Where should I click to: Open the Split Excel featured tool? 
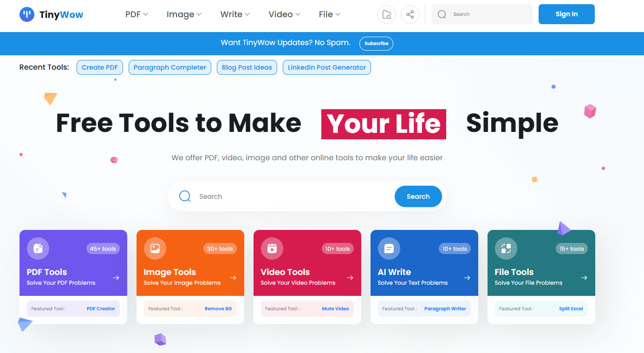coord(571,308)
